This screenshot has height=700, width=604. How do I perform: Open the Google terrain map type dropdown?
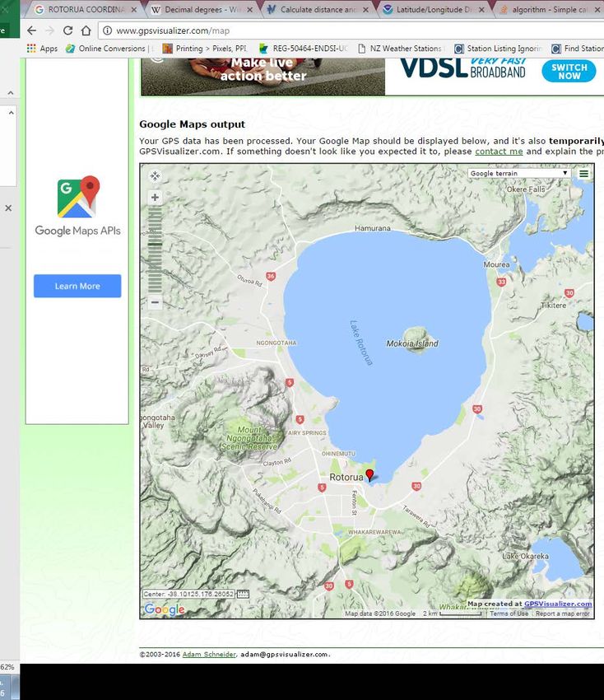(x=519, y=173)
